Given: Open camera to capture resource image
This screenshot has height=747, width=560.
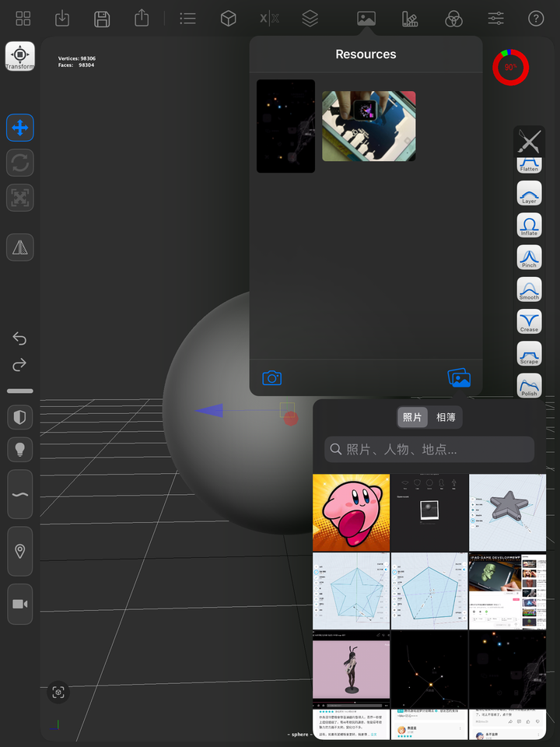Looking at the screenshot, I should point(272,378).
